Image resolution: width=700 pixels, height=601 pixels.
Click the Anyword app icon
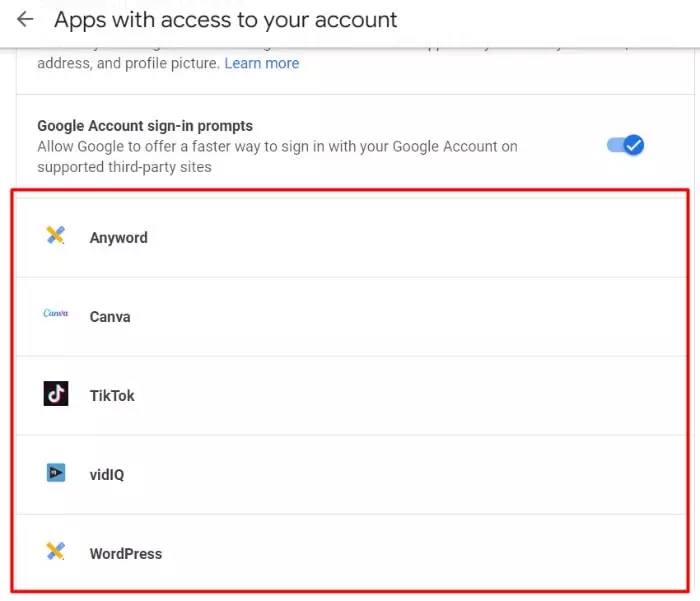(55, 235)
